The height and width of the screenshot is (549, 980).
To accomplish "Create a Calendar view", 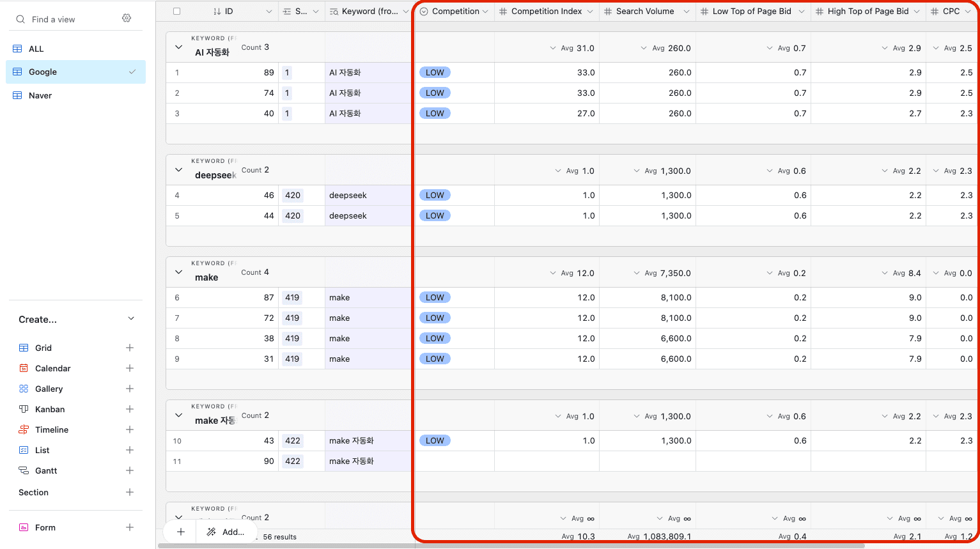I will [75, 368].
